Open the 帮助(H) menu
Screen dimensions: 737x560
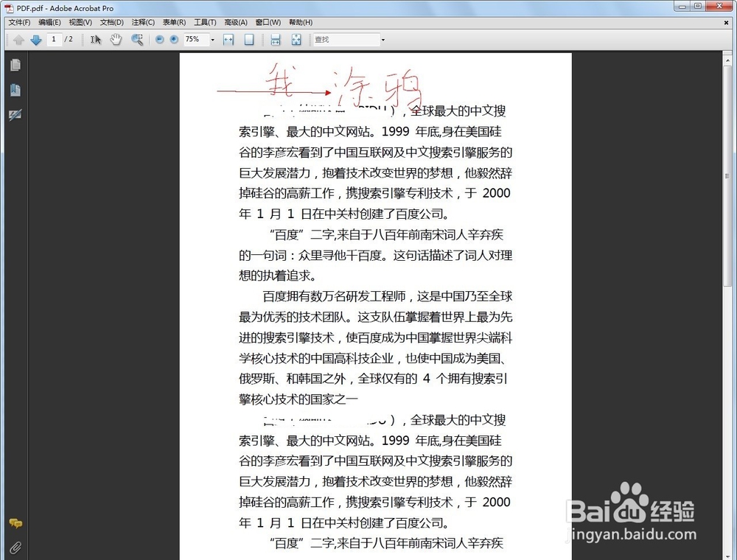pyautogui.click(x=301, y=22)
